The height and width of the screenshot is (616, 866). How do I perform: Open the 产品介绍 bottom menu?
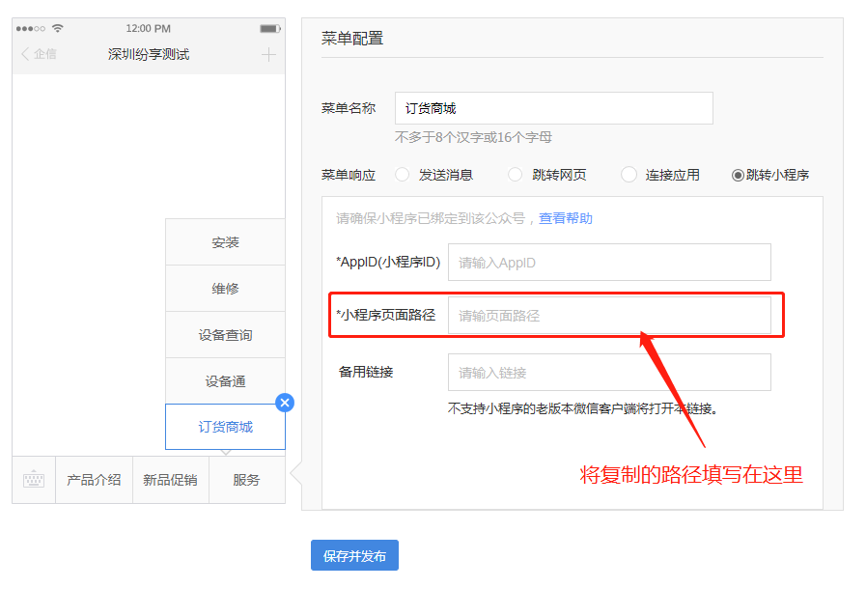[x=94, y=480]
